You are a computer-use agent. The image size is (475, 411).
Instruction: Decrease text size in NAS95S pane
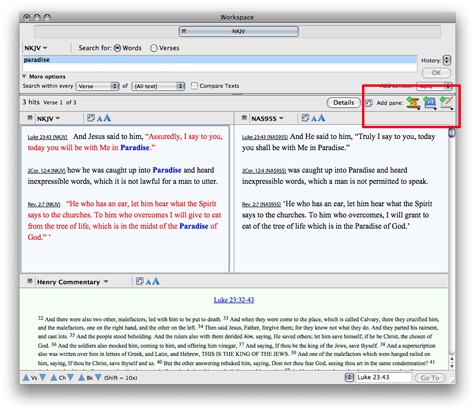[314, 118]
